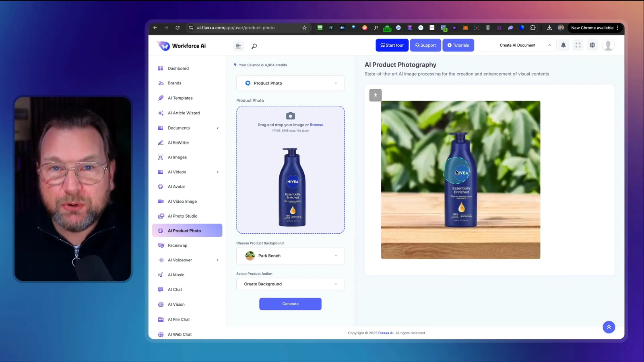Bookmark this page with star icon
This screenshot has height=362, width=644.
point(304,28)
